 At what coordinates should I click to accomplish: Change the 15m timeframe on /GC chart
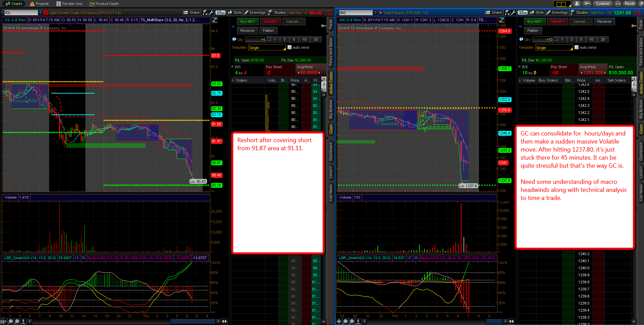click(x=523, y=12)
